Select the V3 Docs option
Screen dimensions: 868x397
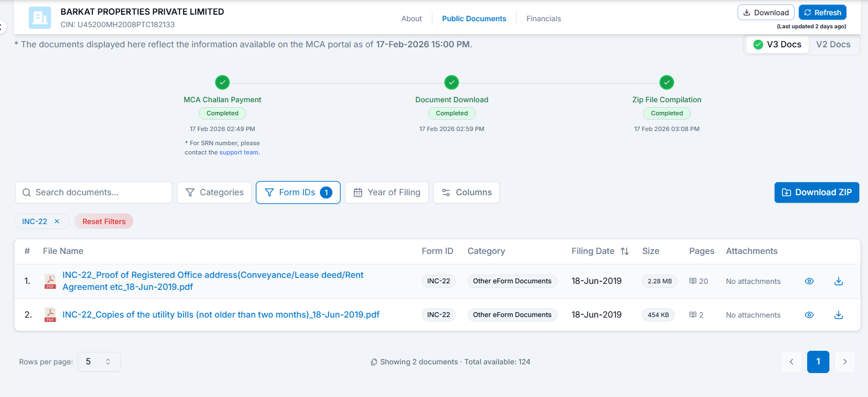(x=778, y=45)
